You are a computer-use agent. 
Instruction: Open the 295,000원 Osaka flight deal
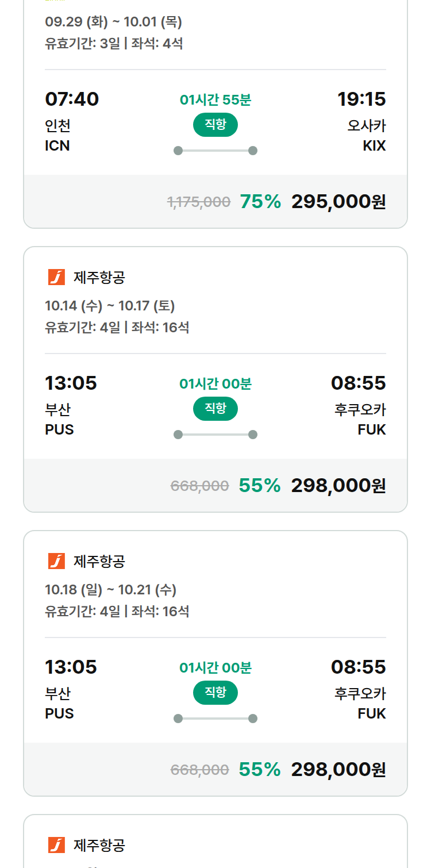click(x=215, y=115)
